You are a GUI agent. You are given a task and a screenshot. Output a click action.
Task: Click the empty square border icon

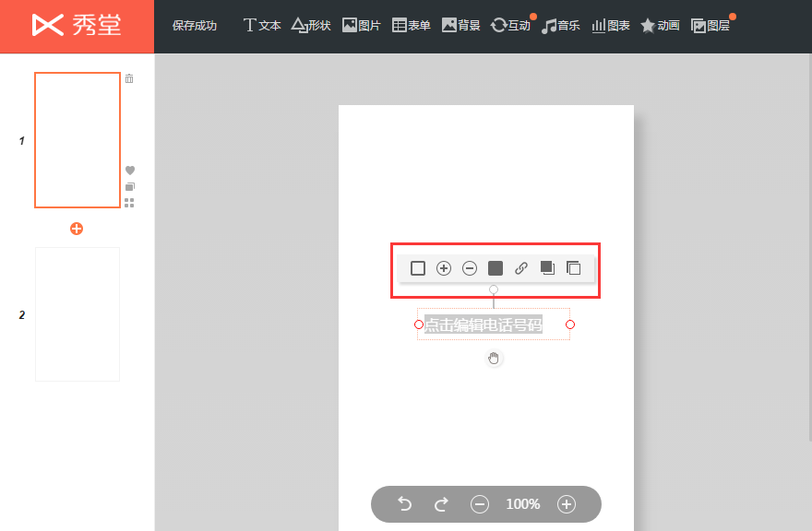point(418,268)
